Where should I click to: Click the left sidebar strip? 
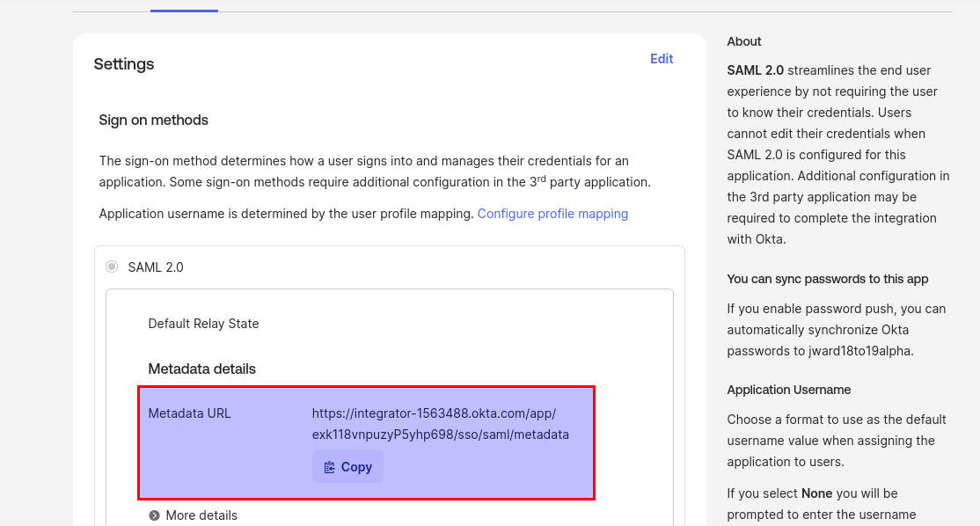[37, 264]
